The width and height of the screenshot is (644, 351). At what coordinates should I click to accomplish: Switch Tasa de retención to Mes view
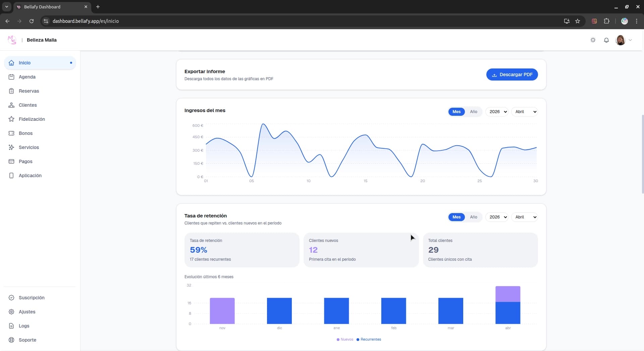[456, 217]
